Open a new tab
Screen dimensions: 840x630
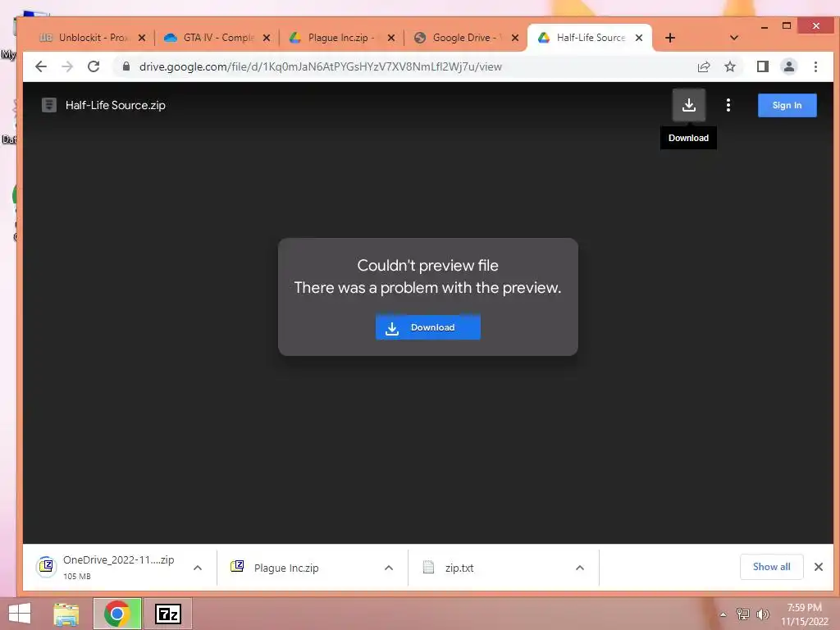(669, 38)
